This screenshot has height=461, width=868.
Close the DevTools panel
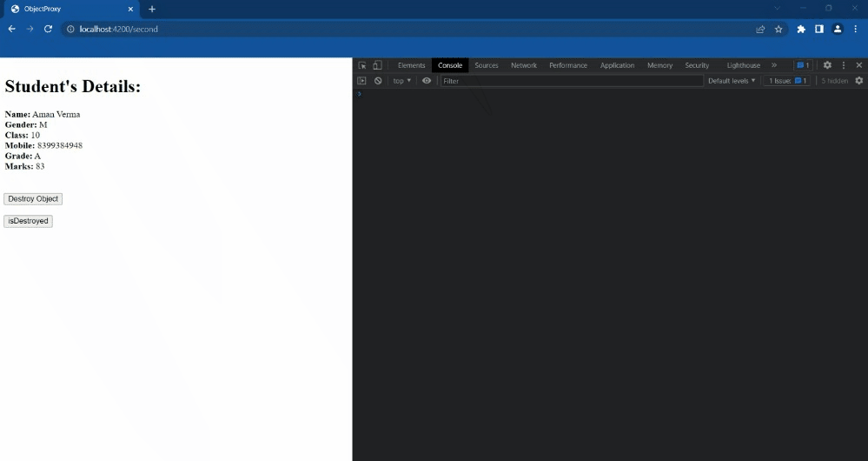click(x=859, y=65)
